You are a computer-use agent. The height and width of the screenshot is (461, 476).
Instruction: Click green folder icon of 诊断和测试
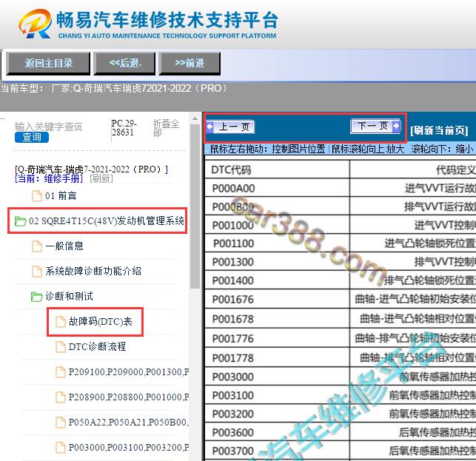pos(36,297)
